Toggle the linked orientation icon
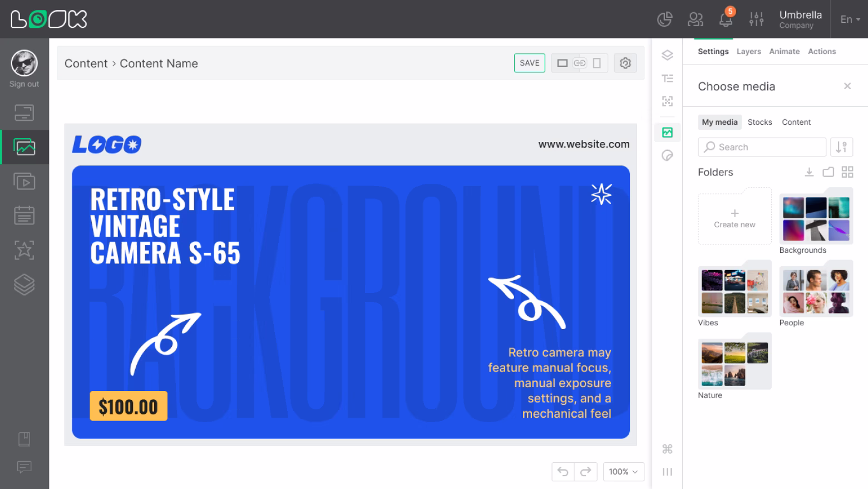 click(x=580, y=63)
